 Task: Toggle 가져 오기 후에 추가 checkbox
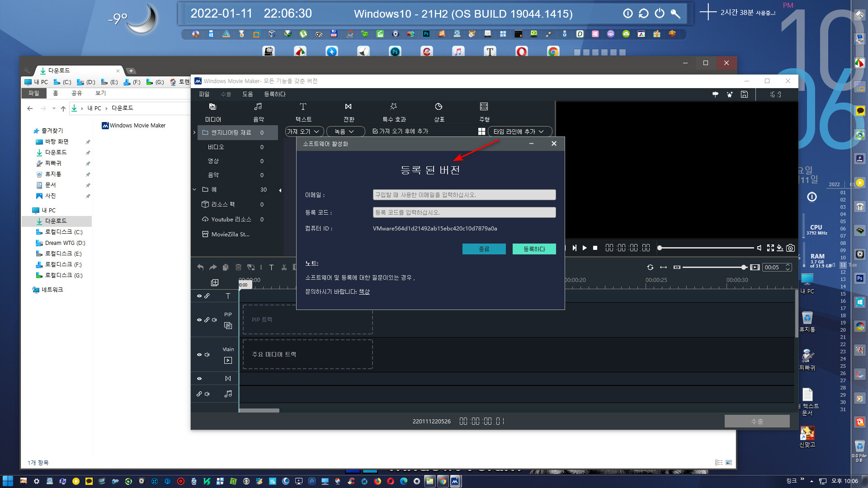(375, 131)
